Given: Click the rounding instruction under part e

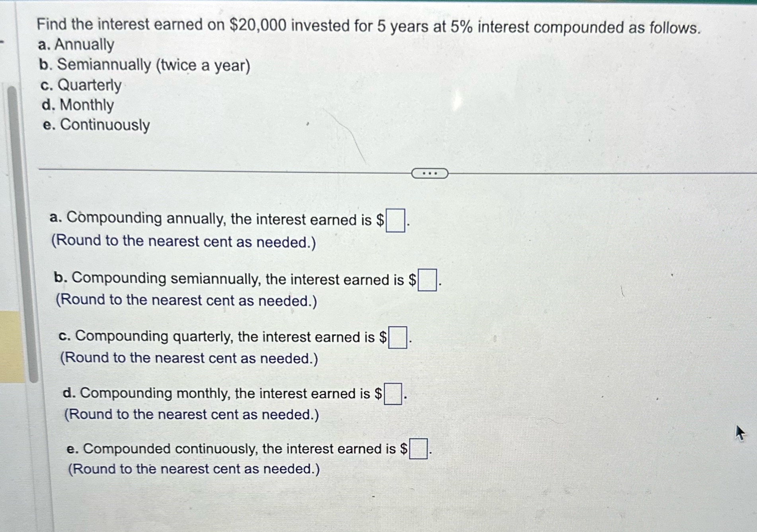Looking at the screenshot, I should click(194, 469).
